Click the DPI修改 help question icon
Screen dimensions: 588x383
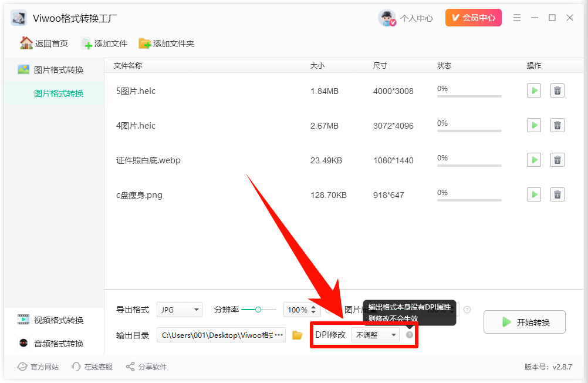tap(410, 335)
